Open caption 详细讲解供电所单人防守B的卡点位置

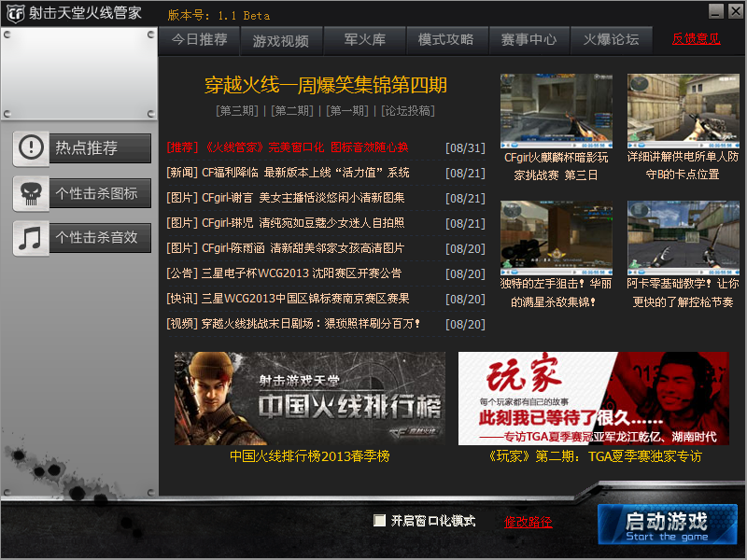click(684, 166)
